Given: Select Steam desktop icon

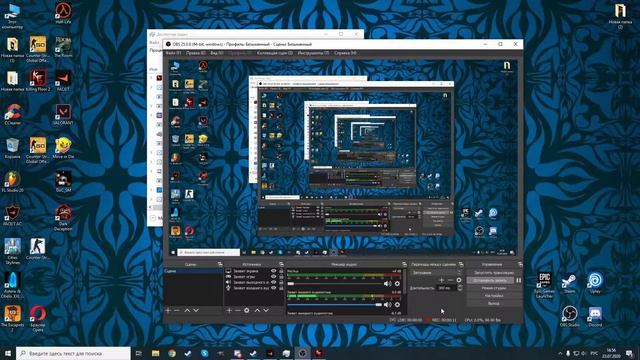Looking at the screenshot, I should point(569,283).
